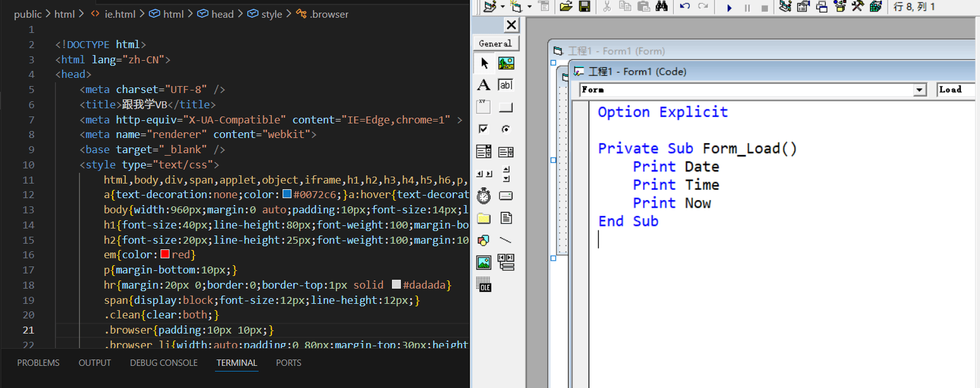980x388 pixels.
Task: Save the project with the floppy disk icon
Action: pos(584,7)
